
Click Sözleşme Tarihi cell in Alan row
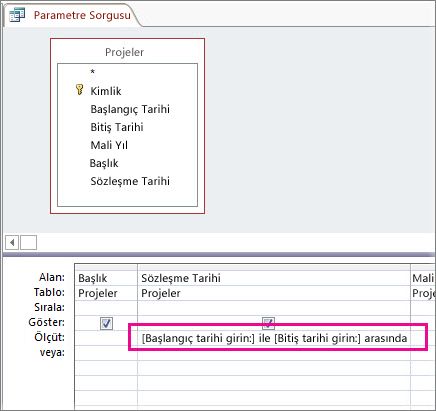[x=274, y=278]
